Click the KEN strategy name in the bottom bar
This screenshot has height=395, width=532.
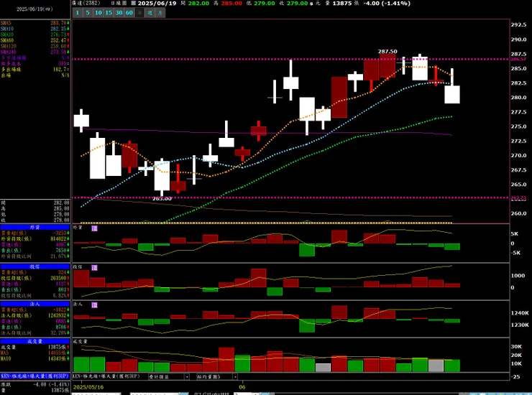pos(106,376)
